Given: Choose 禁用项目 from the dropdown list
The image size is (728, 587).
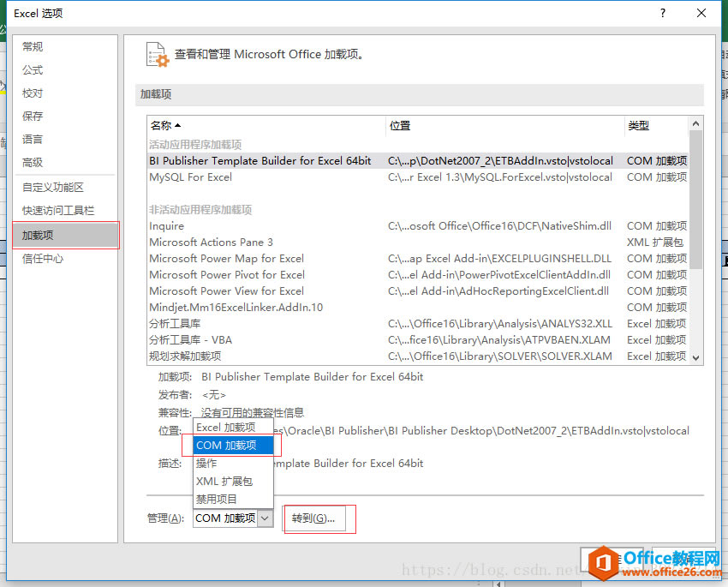Looking at the screenshot, I should (233, 500).
